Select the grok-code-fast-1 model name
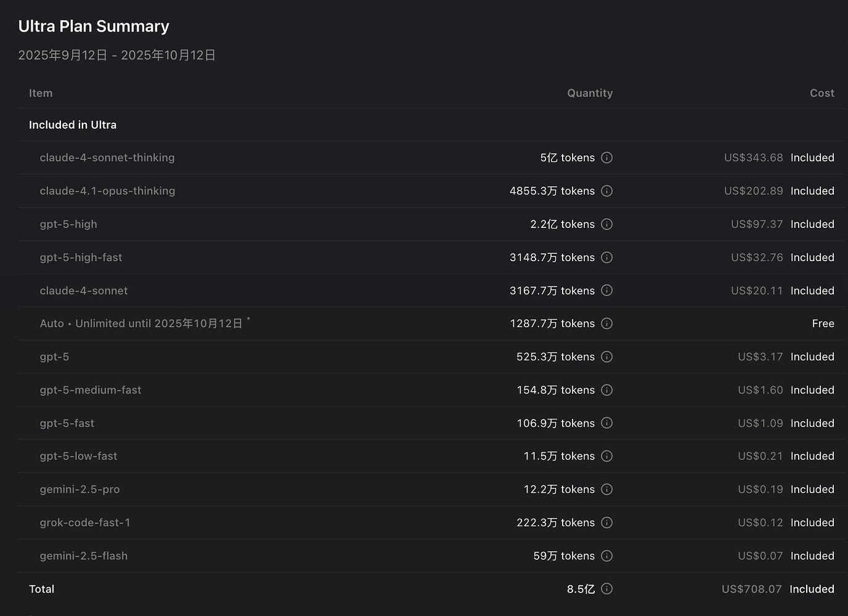848x616 pixels. [85, 522]
